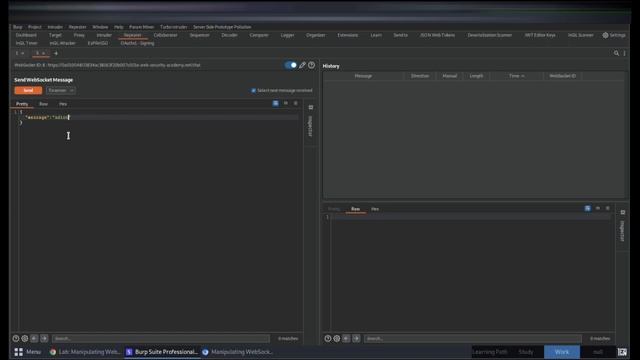Open the JSON Web Tokens tab

[437, 35]
